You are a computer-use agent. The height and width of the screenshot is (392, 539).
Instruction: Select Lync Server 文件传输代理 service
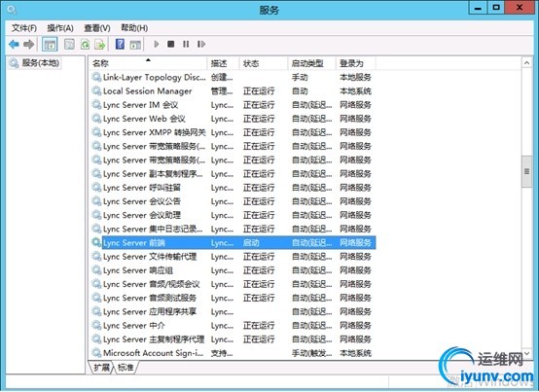[233, 256]
